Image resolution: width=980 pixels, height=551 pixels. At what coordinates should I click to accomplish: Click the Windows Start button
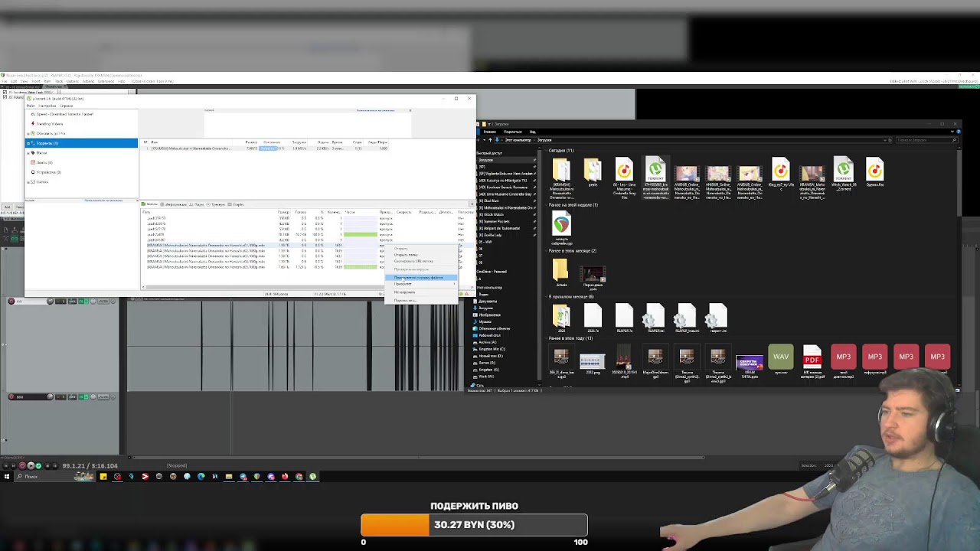coord(7,476)
